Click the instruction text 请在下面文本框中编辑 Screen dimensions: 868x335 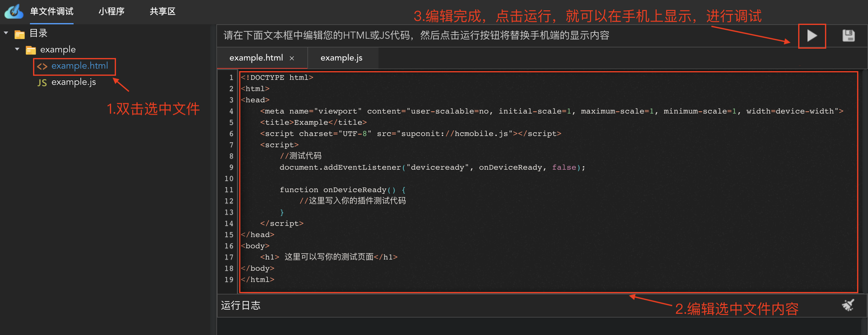point(417,35)
